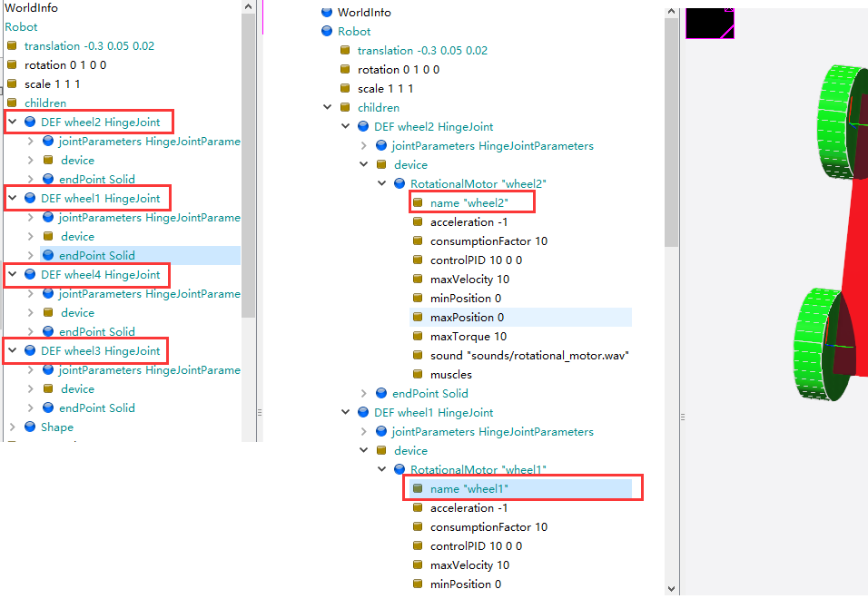This screenshot has height=599, width=868.
Task: Click the black camera overlay thumbnail in 3D view
Action: 710,24
